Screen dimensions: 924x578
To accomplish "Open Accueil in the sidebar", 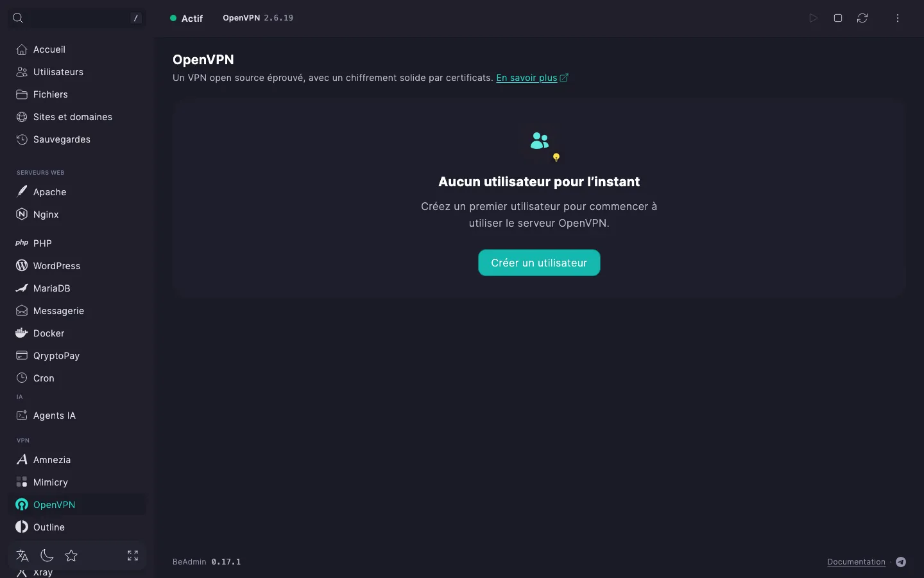I will pyautogui.click(x=77, y=49).
